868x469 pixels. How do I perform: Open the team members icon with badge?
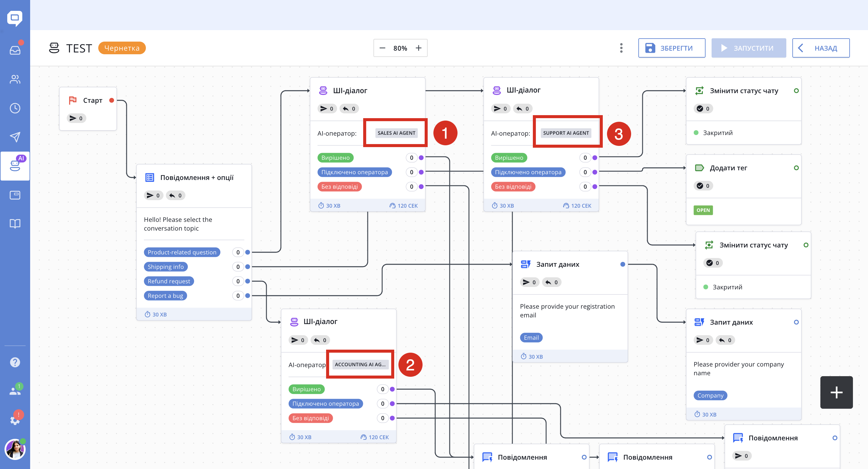(15, 391)
